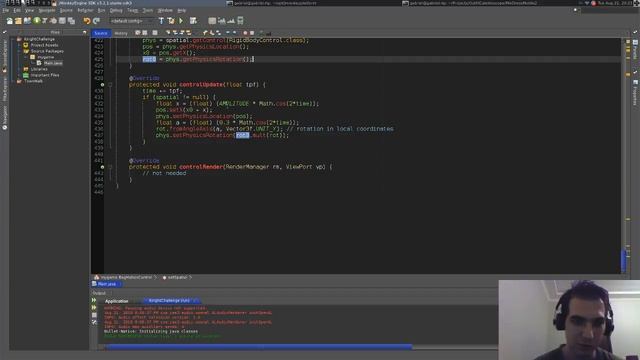The image size is (640, 360).
Task: Expand the Libraries node
Action: (20, 69)
